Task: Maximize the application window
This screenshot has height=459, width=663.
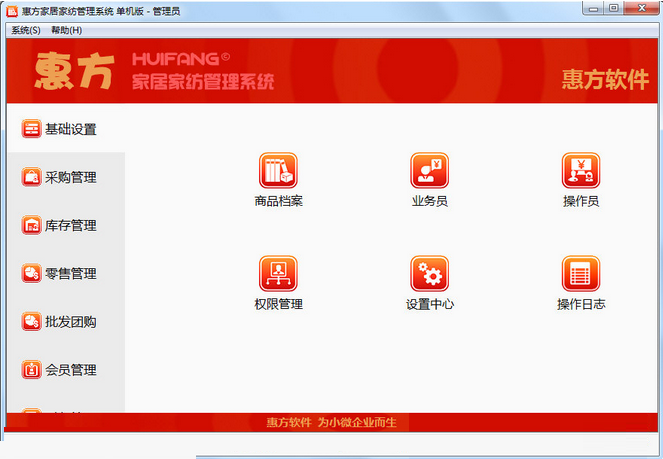Action: (x=614, y=8)
